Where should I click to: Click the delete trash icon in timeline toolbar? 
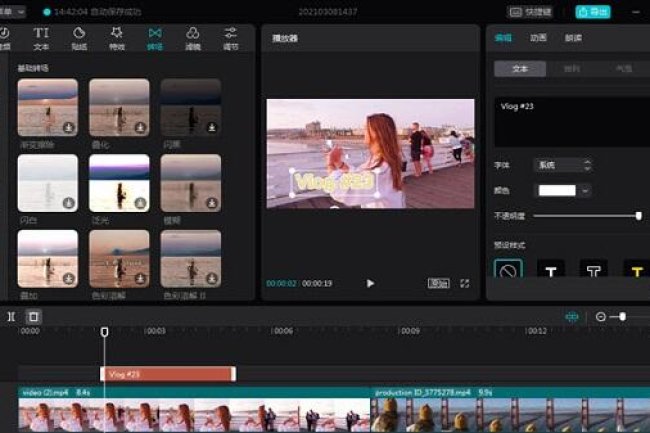point(33,316)
